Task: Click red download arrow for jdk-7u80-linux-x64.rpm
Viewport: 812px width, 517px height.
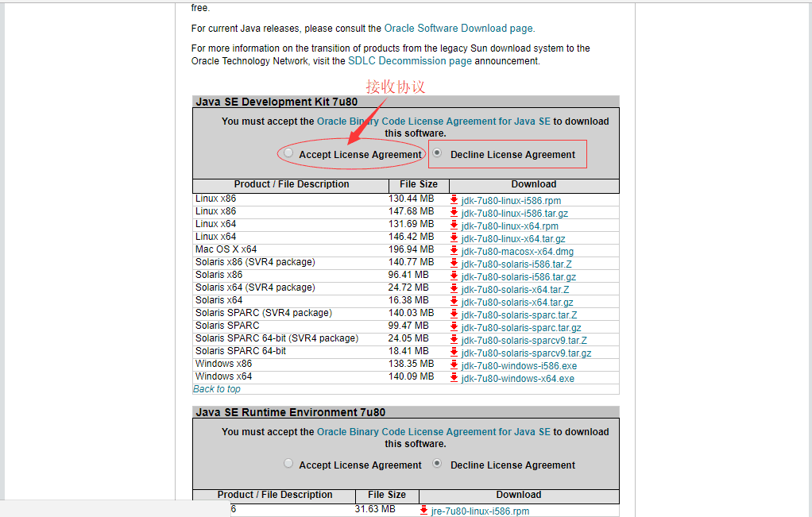Action: 454,225
